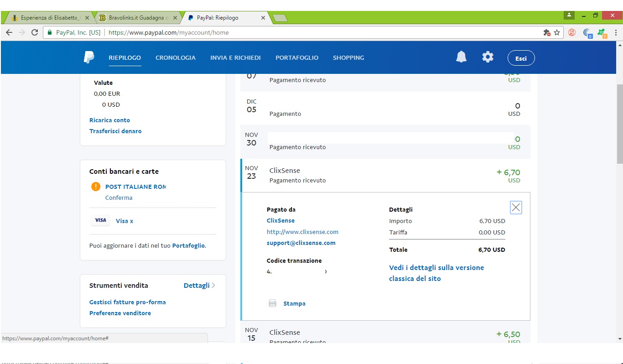Click the green extension icon with a 1 badge

pos(602,33)
